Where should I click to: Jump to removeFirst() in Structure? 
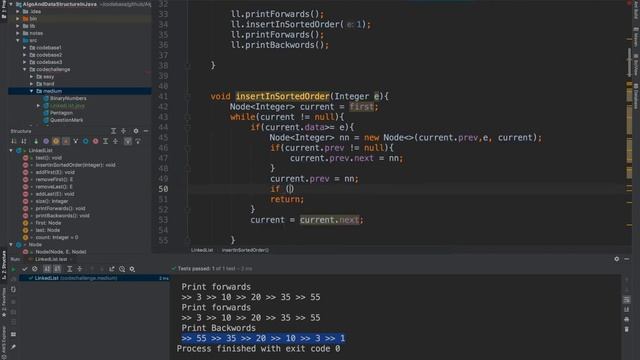54,180
